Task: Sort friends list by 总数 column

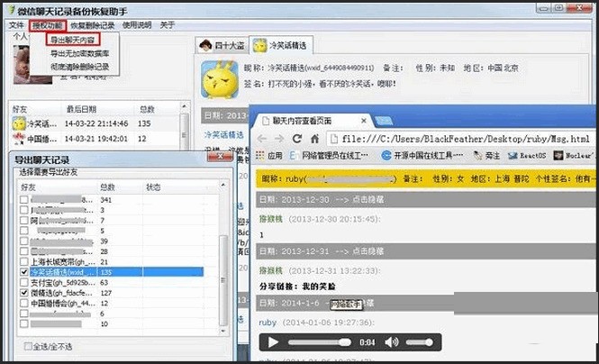Action: [x=147, y=109]
